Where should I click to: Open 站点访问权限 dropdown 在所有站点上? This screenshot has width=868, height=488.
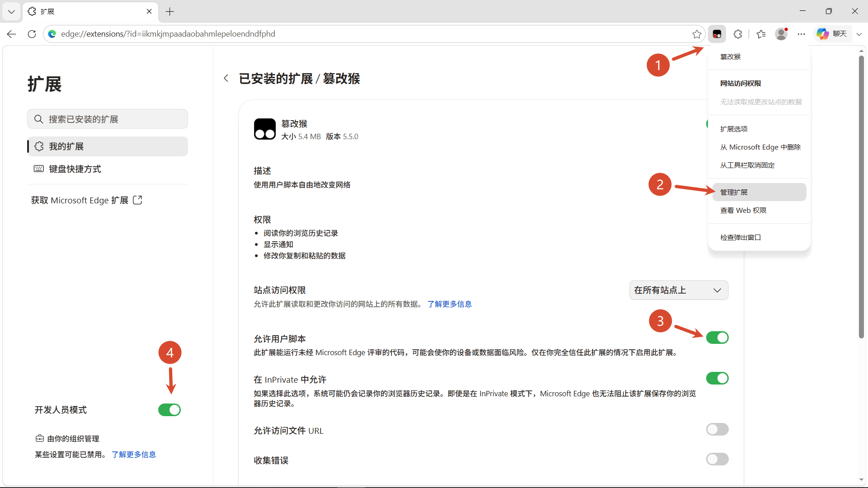(679, 290)
